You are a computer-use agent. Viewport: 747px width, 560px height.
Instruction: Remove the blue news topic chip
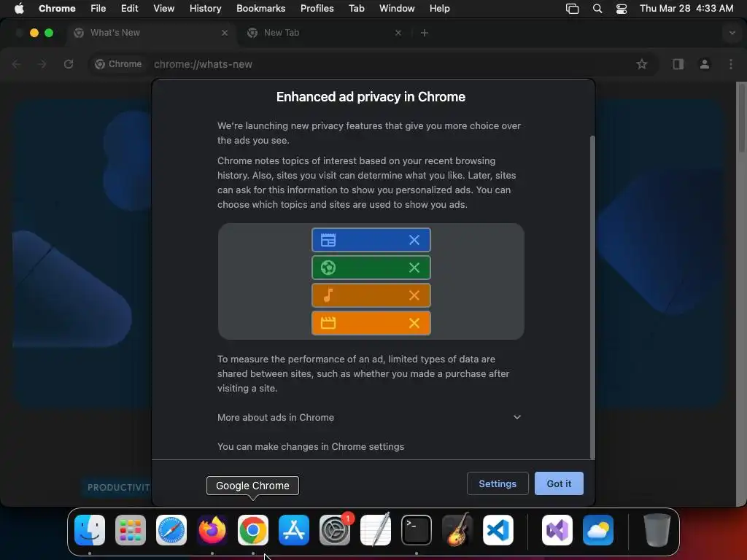click(x=414, y=240)
